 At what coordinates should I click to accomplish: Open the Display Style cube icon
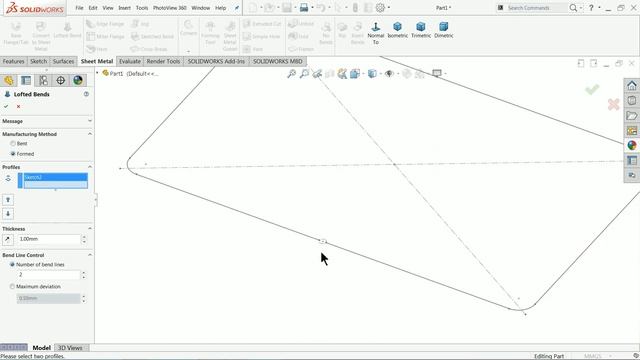(372, 73)
